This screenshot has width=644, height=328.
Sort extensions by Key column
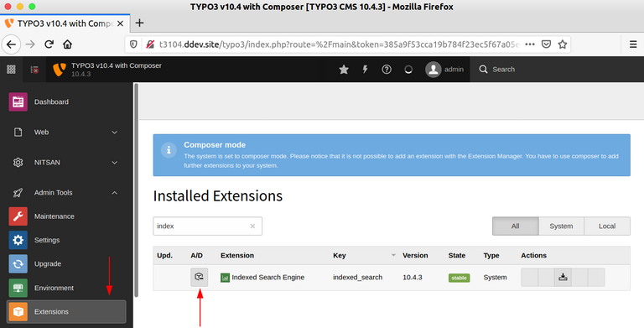[x=340, y=255]
